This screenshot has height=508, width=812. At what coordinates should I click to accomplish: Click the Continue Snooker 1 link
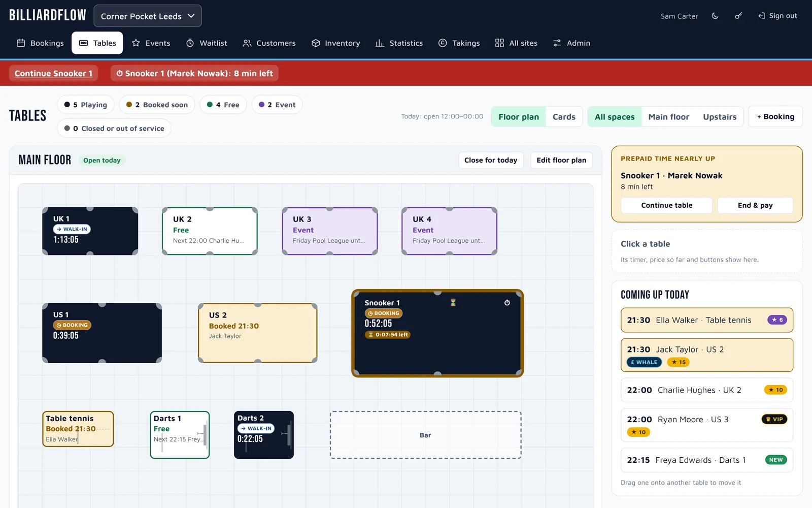(x=53, y=73)
